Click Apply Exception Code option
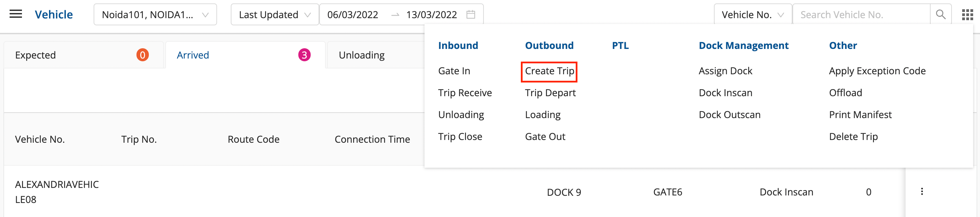The image size is (980, 217). coord(877,71)
